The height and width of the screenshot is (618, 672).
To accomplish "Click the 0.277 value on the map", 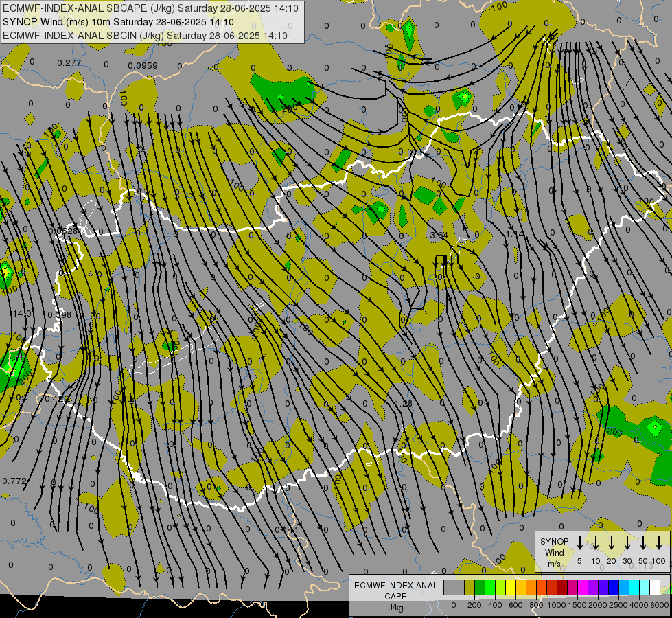I will point(69,63).
